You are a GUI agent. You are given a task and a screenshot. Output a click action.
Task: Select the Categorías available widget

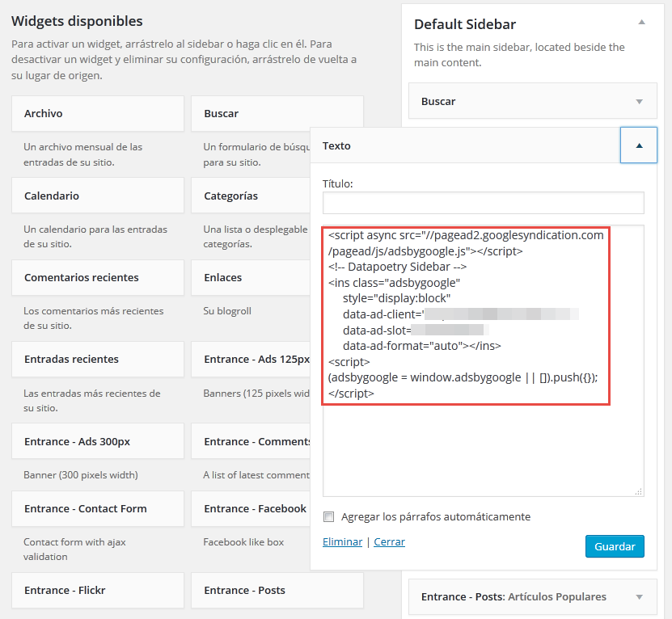point(251,196)
